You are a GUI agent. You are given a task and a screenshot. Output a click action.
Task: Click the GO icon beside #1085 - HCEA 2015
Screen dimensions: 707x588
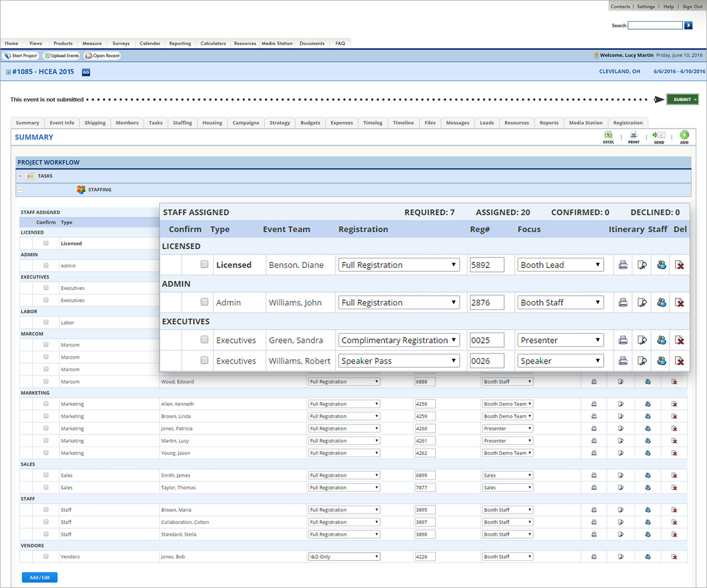coord(86,72)
